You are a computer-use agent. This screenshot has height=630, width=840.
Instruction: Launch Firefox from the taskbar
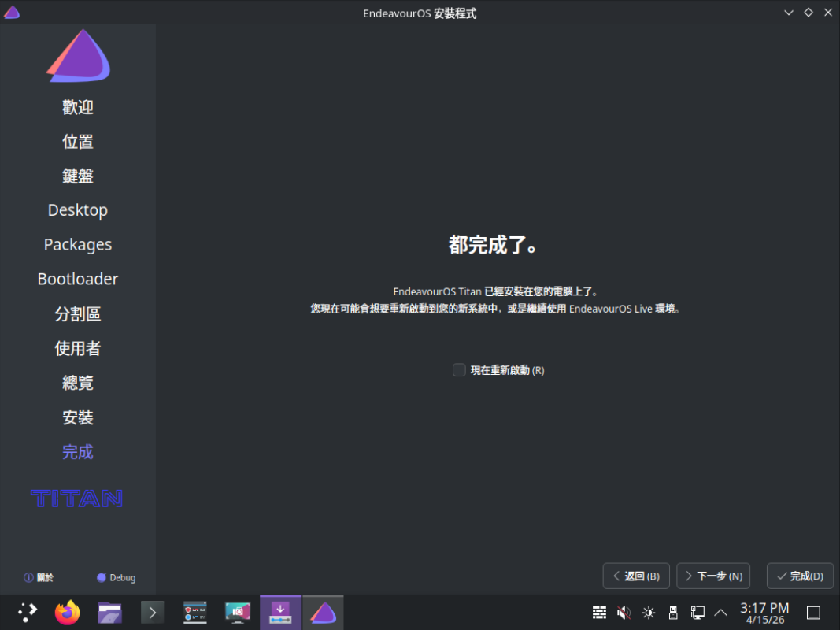(68, 612)
